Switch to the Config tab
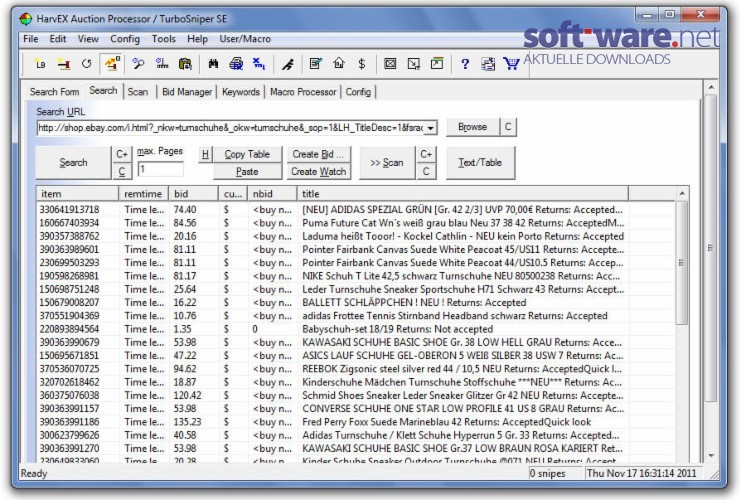Viewport: 741px width, 500px height. (x=358, y=92)
